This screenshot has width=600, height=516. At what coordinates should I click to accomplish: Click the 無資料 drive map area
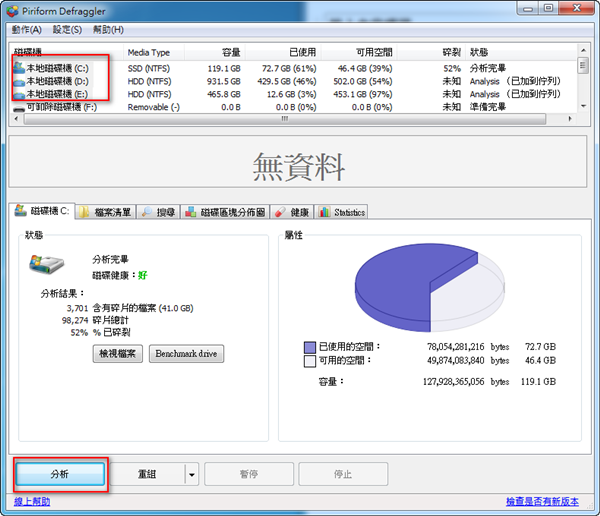pos(298,162)
